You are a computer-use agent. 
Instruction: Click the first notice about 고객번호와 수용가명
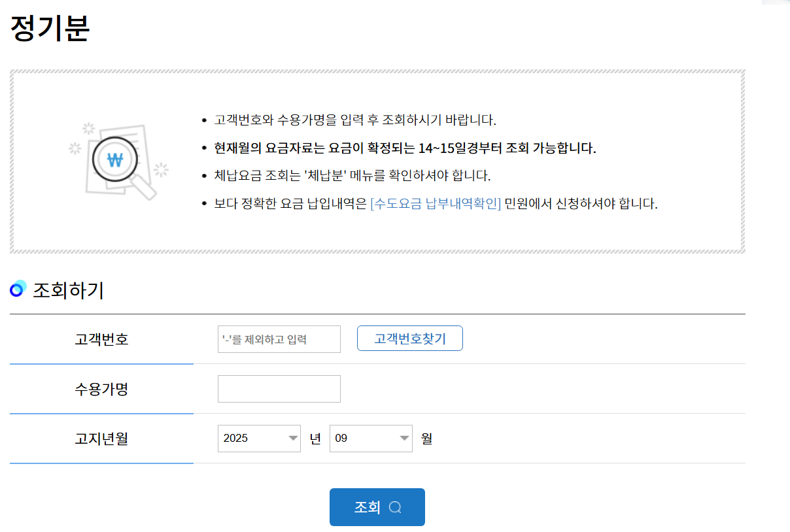tap(355, 120)
